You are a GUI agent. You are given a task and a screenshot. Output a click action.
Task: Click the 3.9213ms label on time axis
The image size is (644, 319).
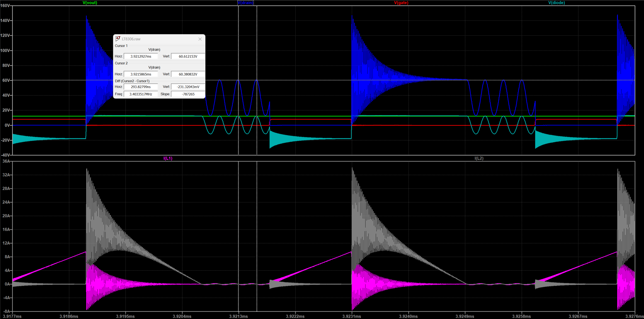point(238,316)
